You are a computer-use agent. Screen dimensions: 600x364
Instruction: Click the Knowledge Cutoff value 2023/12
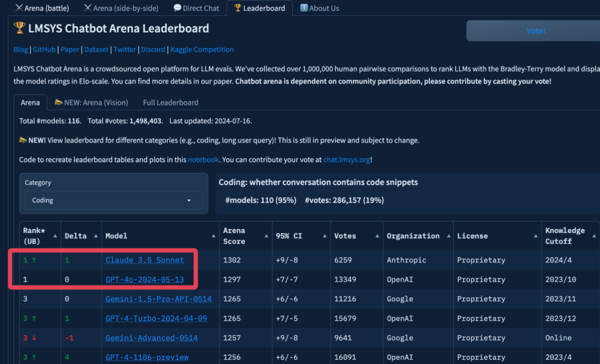pos(561,318)
